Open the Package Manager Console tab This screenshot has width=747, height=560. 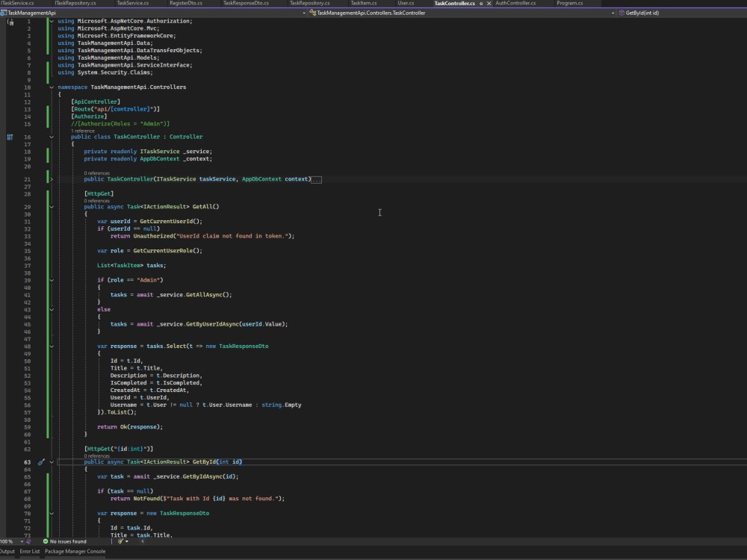coord(75,552)
